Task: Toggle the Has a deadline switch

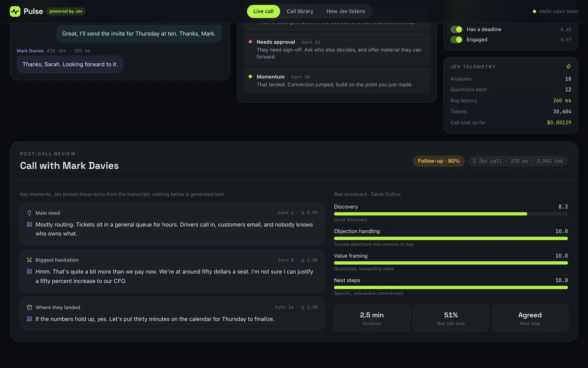Action: click(x=456, y=29)
